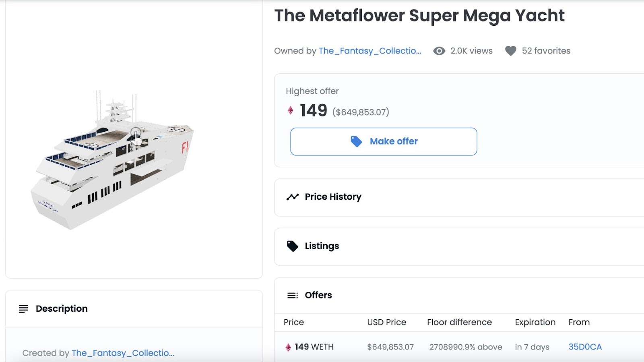Click the eye views icon

click(439, 51)
